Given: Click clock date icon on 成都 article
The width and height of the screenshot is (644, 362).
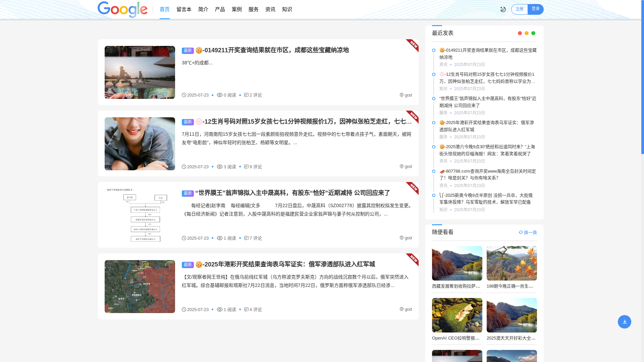Looking at the screenshot, I should 184,95.
